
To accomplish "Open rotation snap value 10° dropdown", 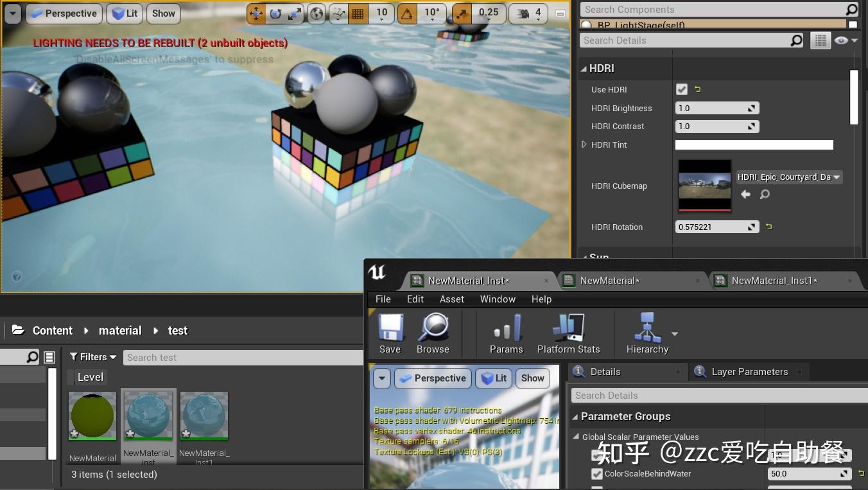I will tap(433, 13).
